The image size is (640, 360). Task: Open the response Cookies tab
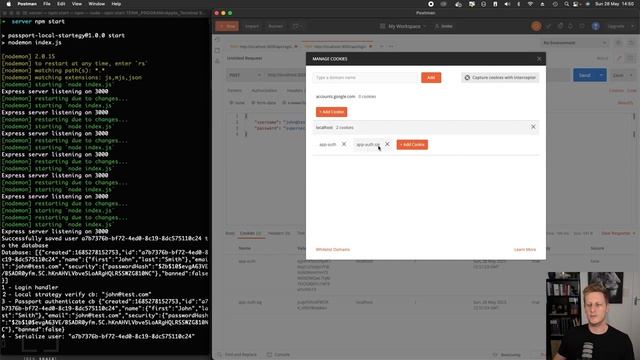[x=250, y=233]
